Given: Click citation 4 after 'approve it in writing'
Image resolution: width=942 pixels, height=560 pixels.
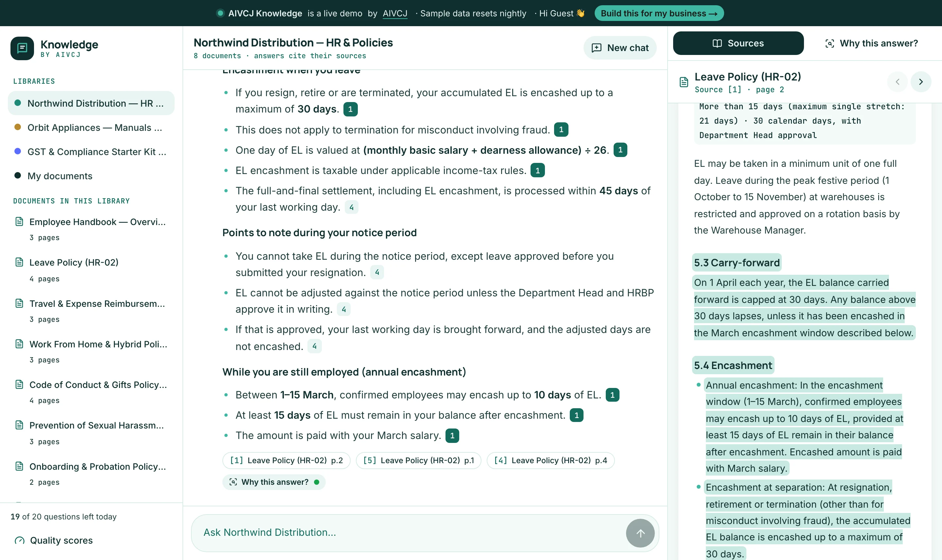Looking at the screenshot, I should 344,309.
